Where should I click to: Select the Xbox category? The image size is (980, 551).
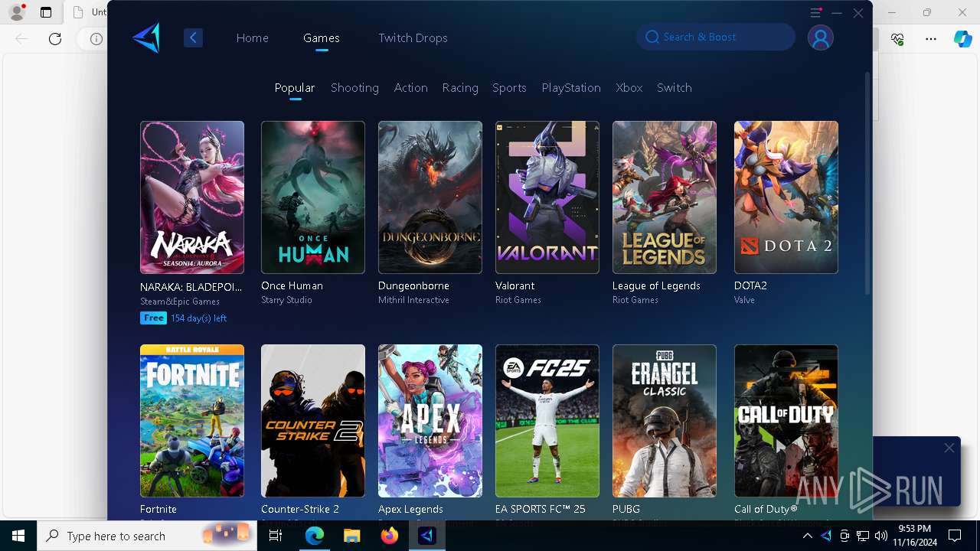[629, 88]
